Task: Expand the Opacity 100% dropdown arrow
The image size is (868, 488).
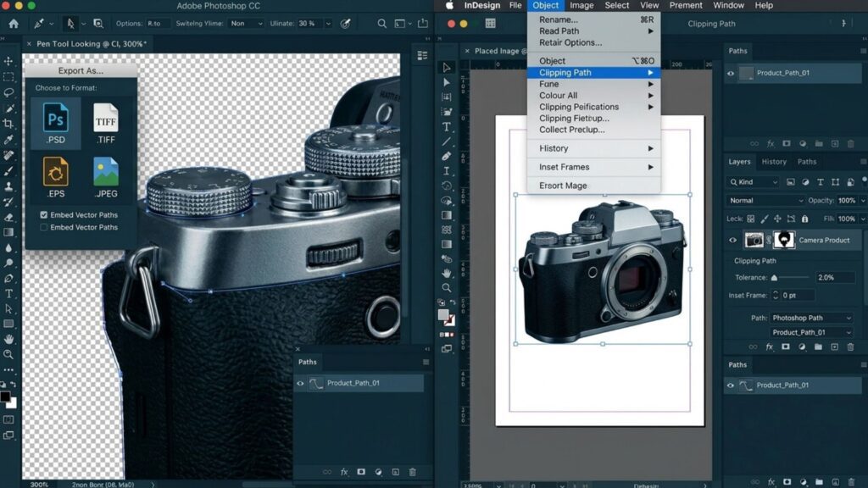Action: pos(862,200)
